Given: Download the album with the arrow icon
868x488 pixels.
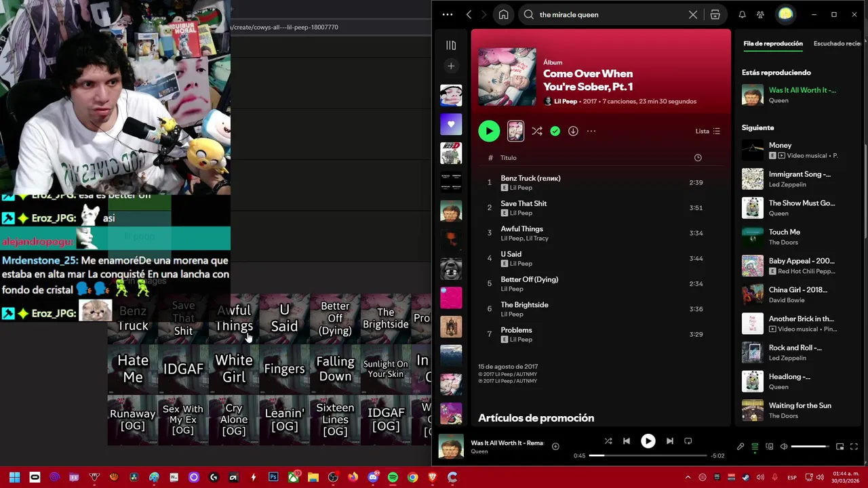Looking at the screenshot, I should pos(573,131).
